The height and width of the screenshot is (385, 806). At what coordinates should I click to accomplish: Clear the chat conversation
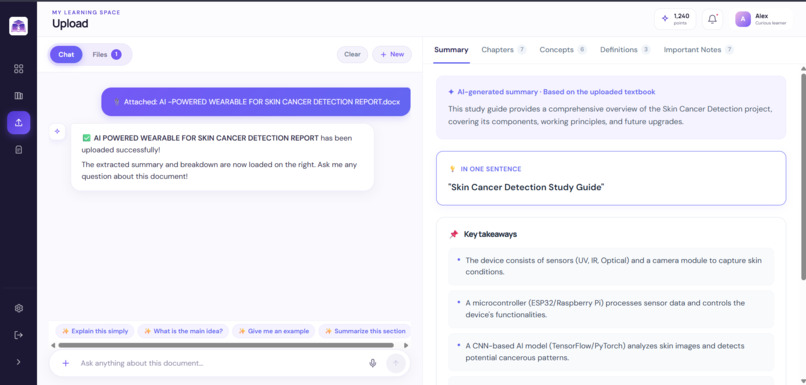[352, 54]
